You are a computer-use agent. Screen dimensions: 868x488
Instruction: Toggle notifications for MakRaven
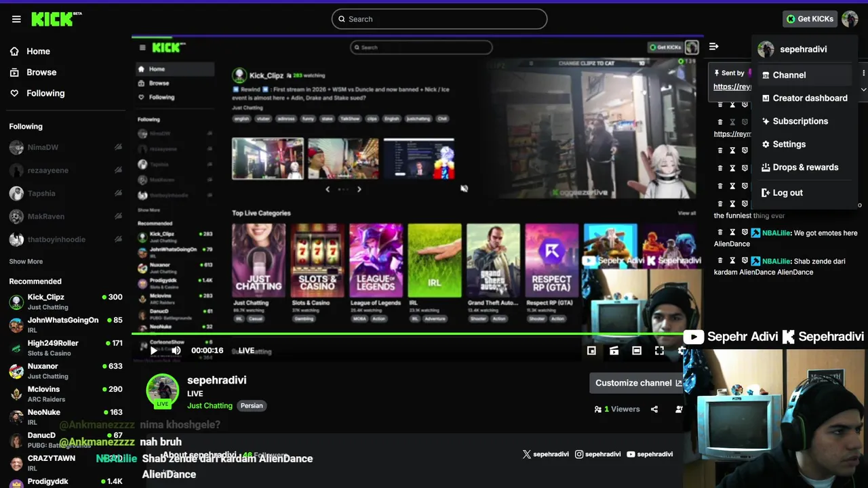(118, 216)
